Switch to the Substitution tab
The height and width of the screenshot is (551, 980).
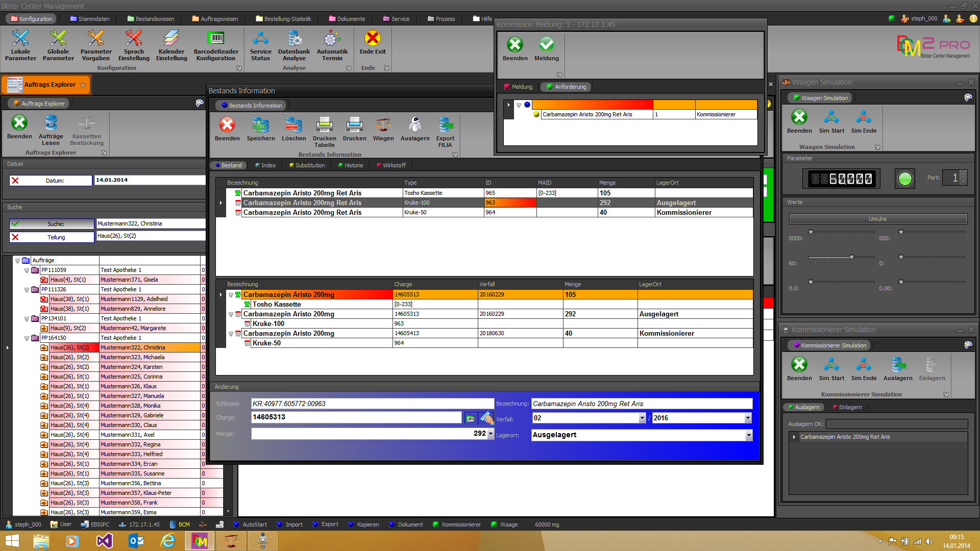[307, 165]
